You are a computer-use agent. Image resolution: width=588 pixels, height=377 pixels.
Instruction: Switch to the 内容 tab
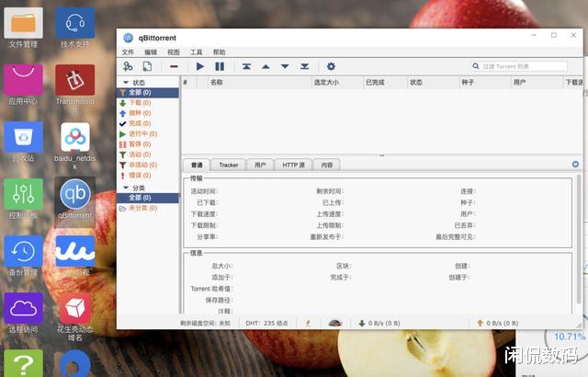[x=327, y=166]
